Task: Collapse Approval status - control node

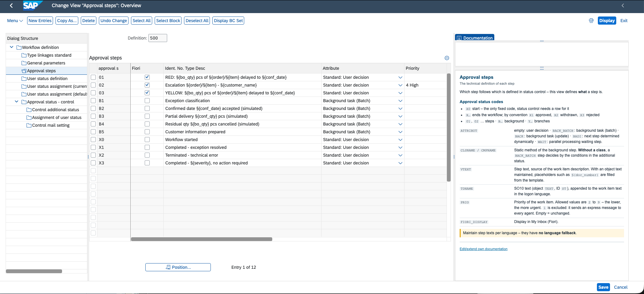Action: pos(17,102)
